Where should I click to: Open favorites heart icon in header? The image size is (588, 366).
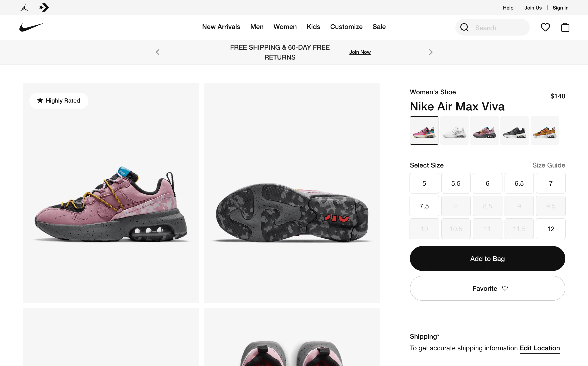pyautogui.click(x=545, y=27)
